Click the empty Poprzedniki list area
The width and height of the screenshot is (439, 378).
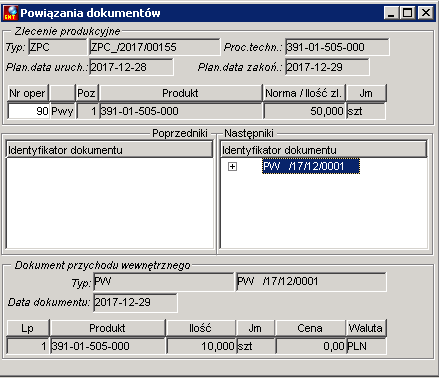click(109, 203)
